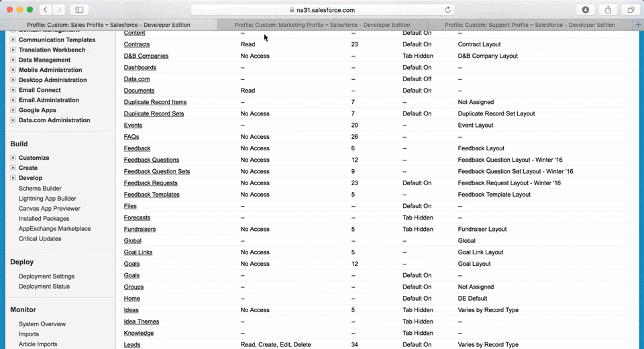Open the Feedback Questions link
This screenshot has height=349, width=644.
coord(152,160)
